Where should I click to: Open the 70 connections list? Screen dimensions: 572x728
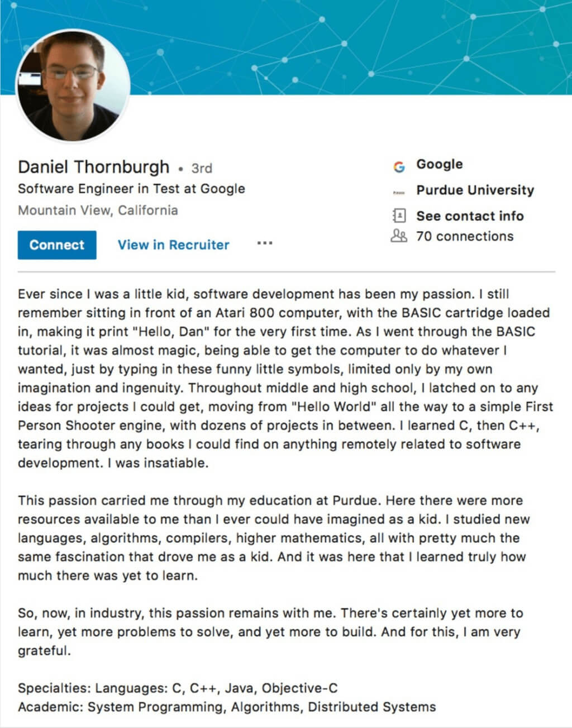[465, 236]
